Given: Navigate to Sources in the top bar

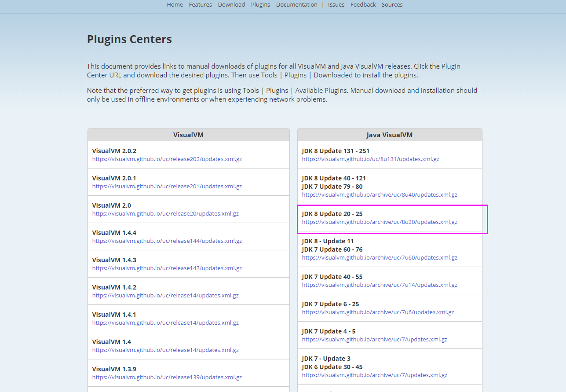Looking at the screenshot, I should [x=392, y=5].
